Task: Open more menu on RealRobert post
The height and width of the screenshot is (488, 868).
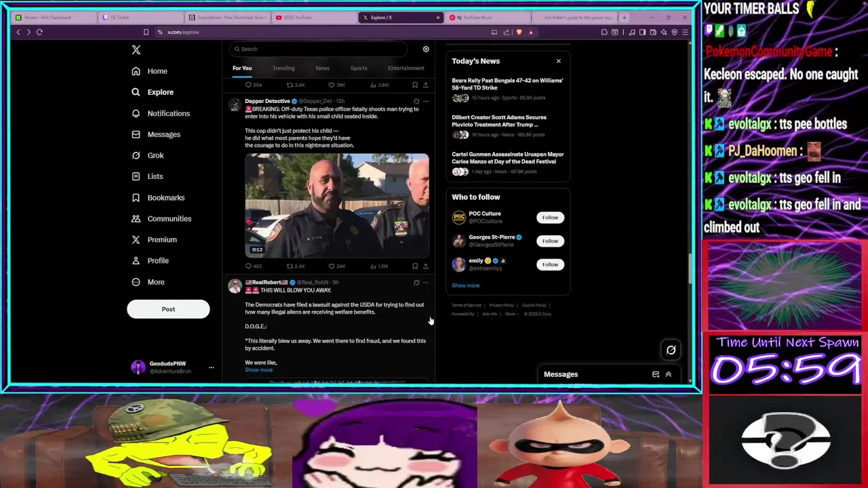Action: tap(426, 282)
